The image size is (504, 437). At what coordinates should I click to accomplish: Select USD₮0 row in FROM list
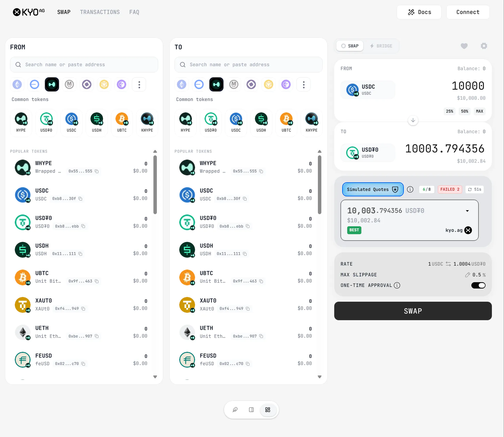tap(81, 222)
